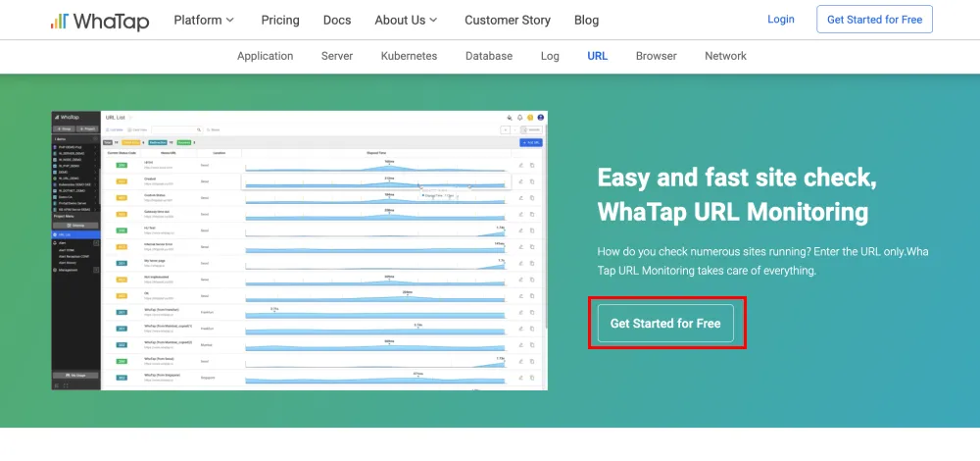Expand the Platform dropdown menu
The height and width of the screenshot is (461, 980).
pos(204,20)
